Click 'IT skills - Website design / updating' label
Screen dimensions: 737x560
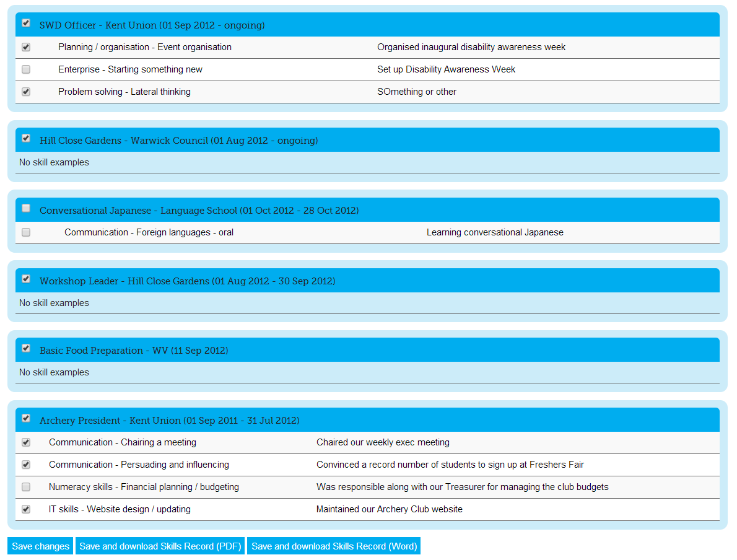pos(120,509)
